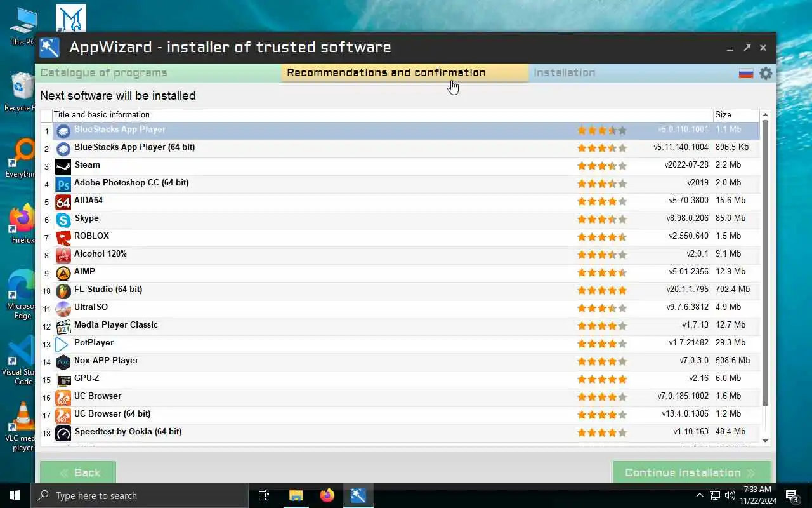
Task: Click the taskbar clock showing 7:33 AM
Action: point(757,495)
